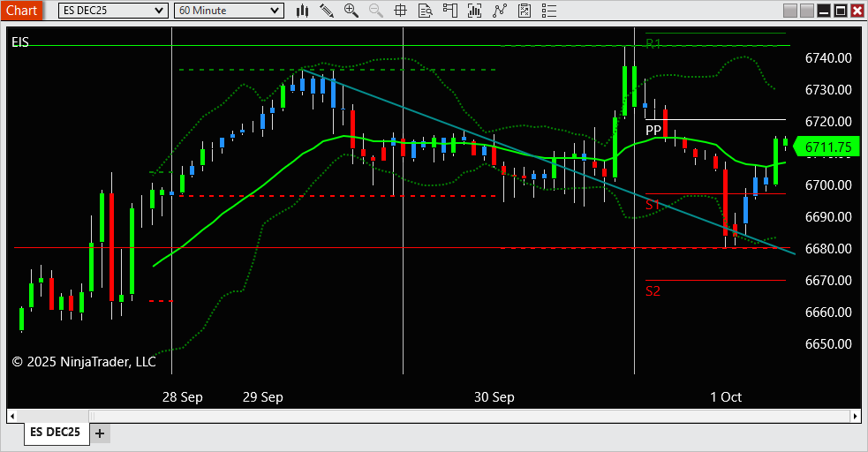The height and width of the screenshot is (452, 868).
Task: Click the 1 Oct date label
Action: click(726, 397)
